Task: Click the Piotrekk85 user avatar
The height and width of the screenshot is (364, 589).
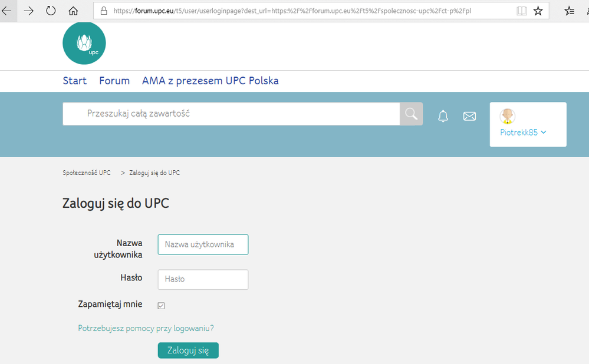Action: click(x=507, y=116)
